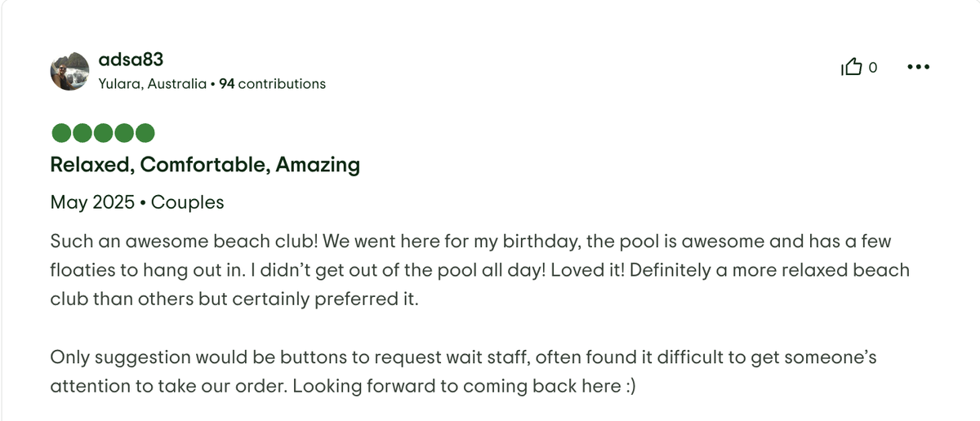
Task: Click the ":)" smiley ending the review
Action: (x=629, y=387)
